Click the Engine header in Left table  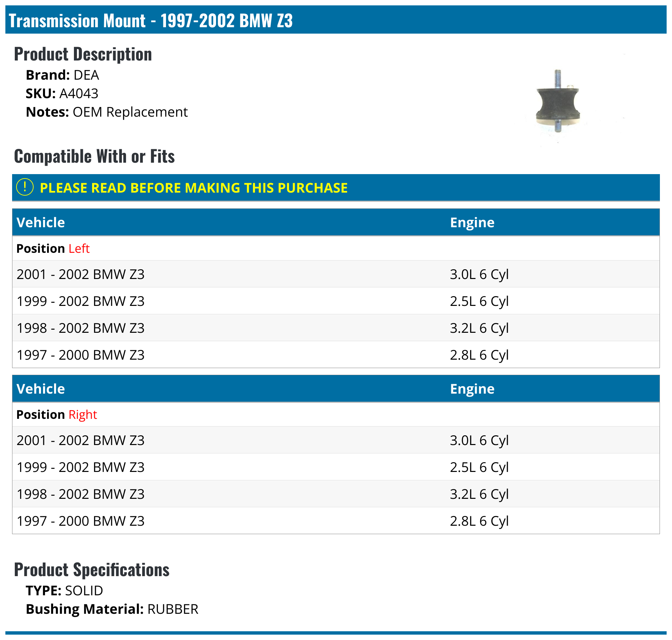[471, 223]
